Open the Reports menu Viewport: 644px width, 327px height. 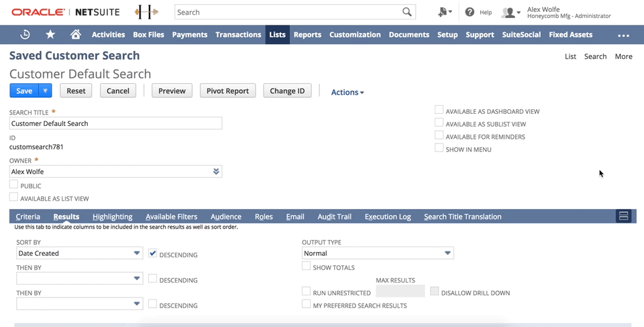(307, 35)
